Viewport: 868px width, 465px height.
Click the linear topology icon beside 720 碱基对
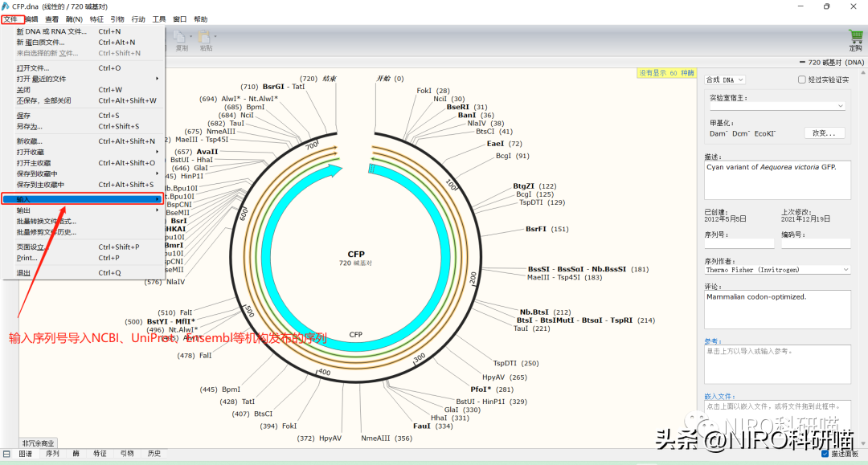pyautogui.click(x=803, y=62)
